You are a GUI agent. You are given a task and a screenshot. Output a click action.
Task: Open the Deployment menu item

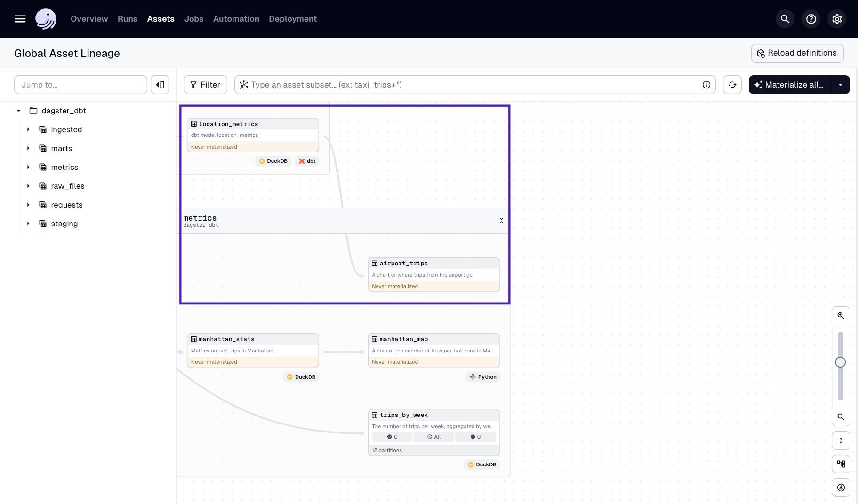click(x=292, y=19)
